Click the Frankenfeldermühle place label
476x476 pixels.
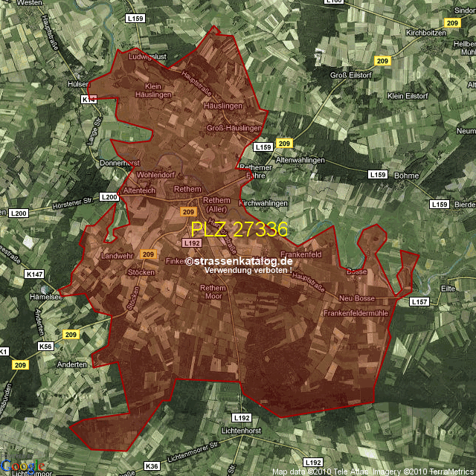[356, 314]
